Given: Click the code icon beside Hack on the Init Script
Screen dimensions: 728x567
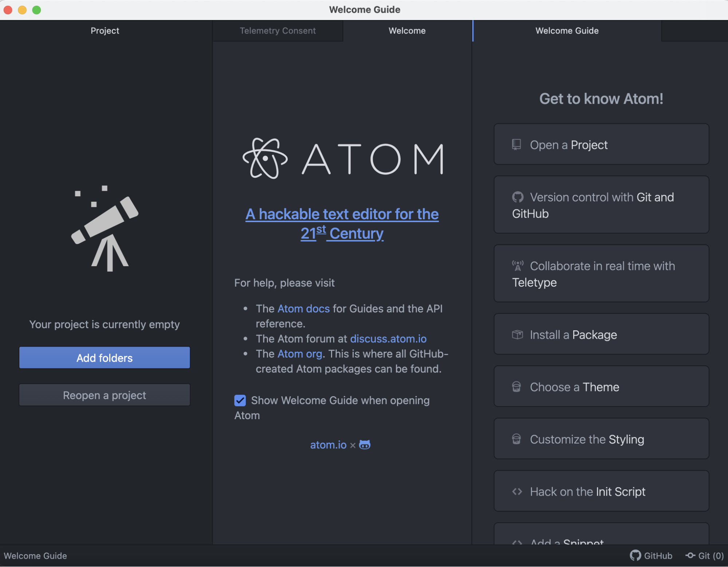Looking at the screenshot, I should pyautogui.click(x=517, y=491).
